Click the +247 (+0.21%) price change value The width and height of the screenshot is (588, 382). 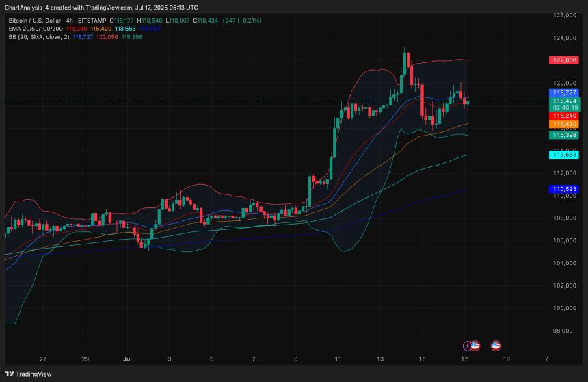(242, 21)
